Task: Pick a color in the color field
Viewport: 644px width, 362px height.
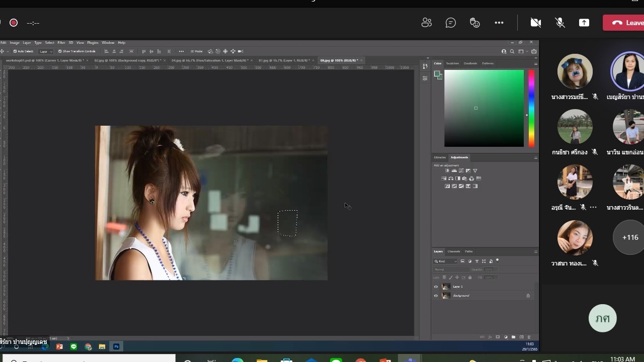Action: click(484, 108)
